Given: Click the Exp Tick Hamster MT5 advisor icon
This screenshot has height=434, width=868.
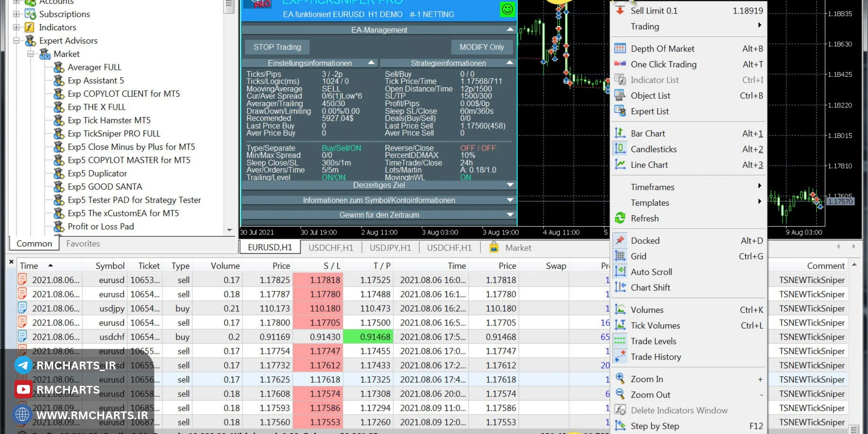Looking at the screenshot, I should click(59, 120).
